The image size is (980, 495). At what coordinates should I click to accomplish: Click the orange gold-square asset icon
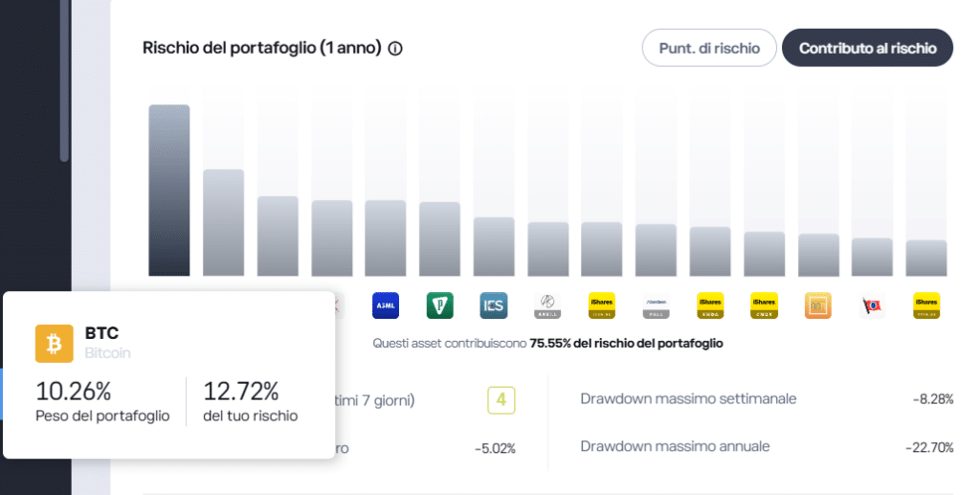[x=818, y=305]
